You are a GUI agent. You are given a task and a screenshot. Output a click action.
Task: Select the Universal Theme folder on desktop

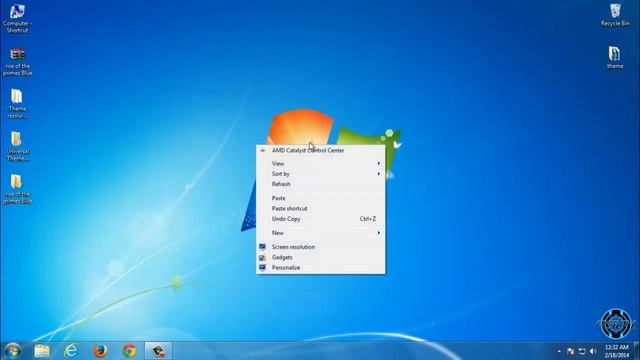click(17, 147)
